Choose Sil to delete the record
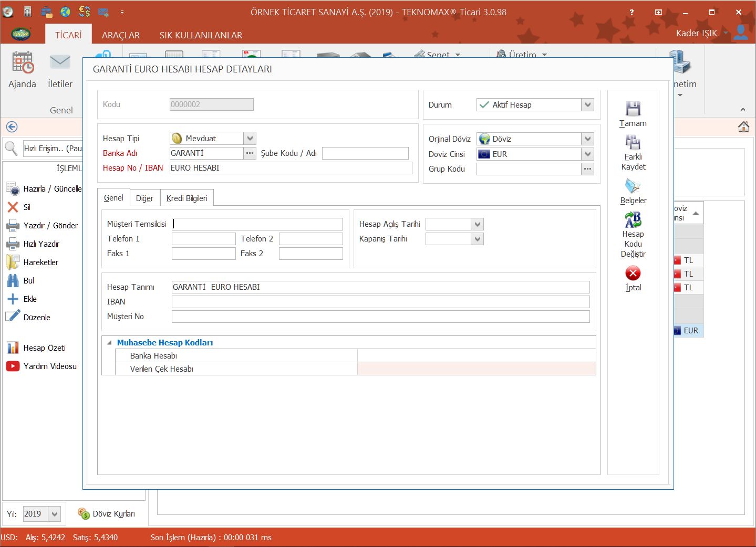 pos(18,207)
